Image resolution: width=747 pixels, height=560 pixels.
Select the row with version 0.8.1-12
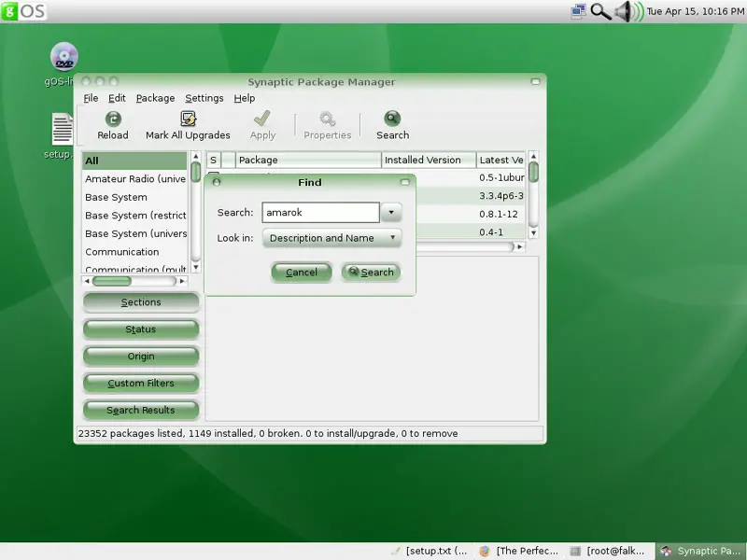pyautogui.click(x=471, y=215)
